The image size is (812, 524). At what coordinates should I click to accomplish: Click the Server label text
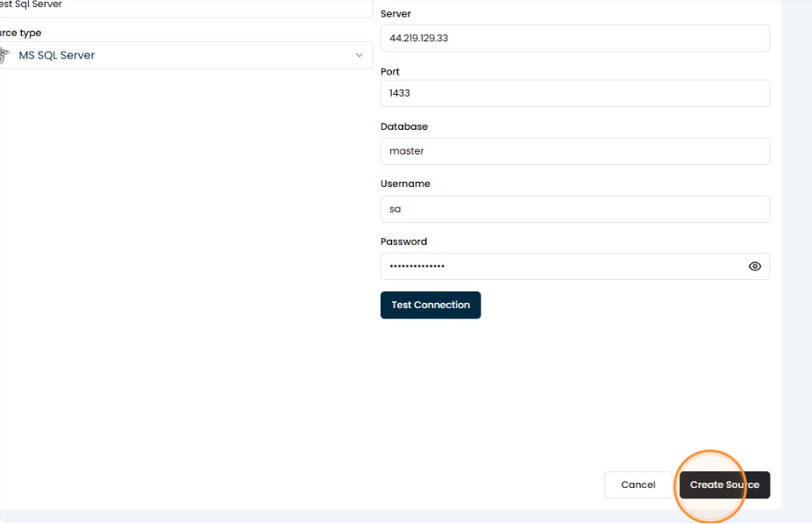click(395, 14)
